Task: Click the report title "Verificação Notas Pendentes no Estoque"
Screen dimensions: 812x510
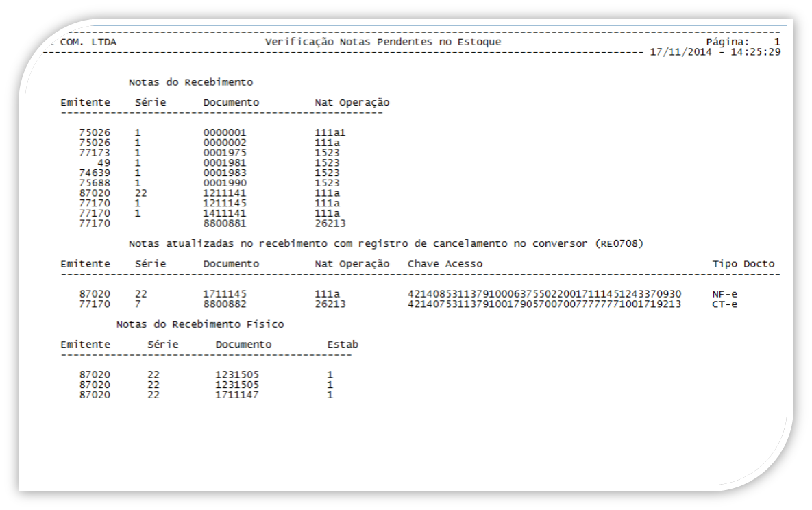Action: 383,42
